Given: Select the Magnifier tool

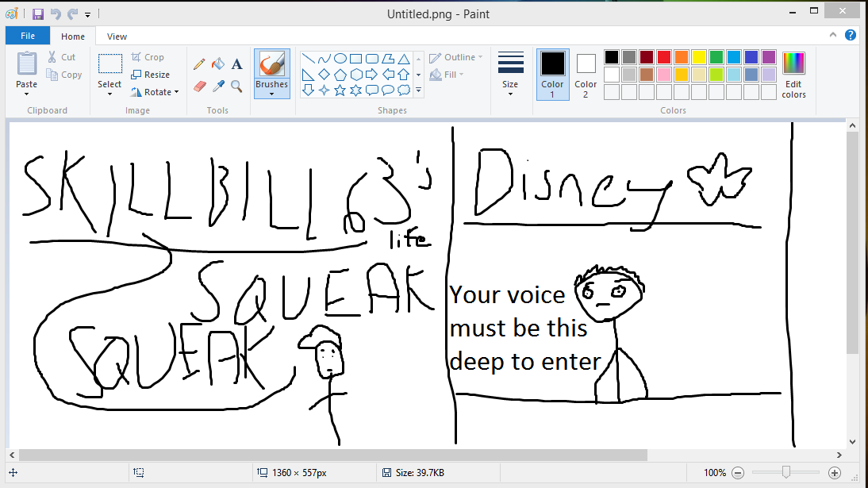Looking at the screenshot, I should [237, 86].
